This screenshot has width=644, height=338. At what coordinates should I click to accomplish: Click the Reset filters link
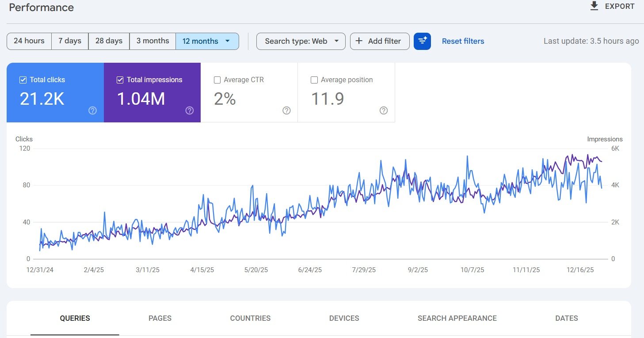[463, 41]
